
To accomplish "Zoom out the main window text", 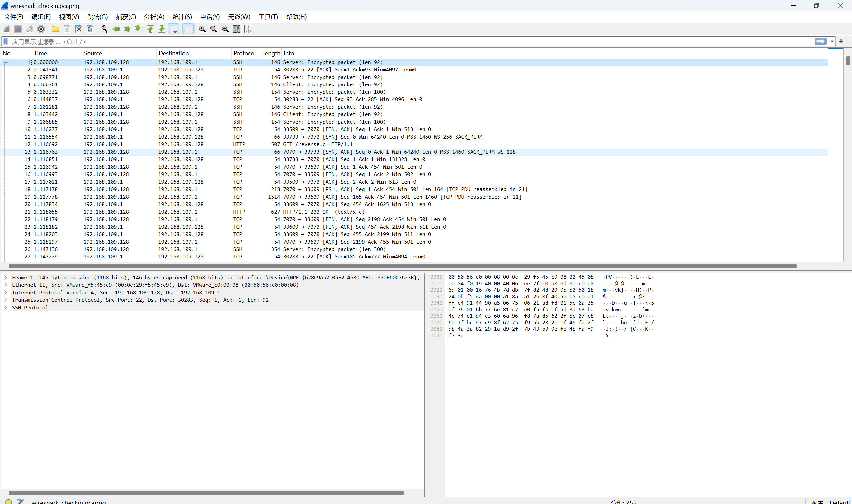I will point(214,29).
